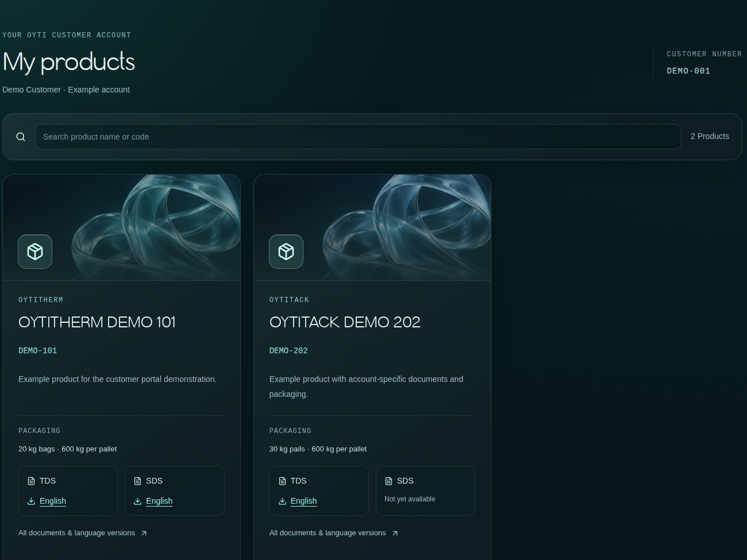Click the OYTITHERM DEMO 101 package box icon
Screen dimensions: 747x560
tap(35, 252)
